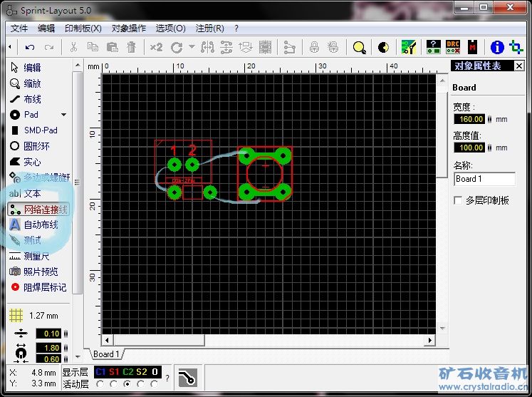Select the 测量尺 measure tool

click(x=30, y=256)
